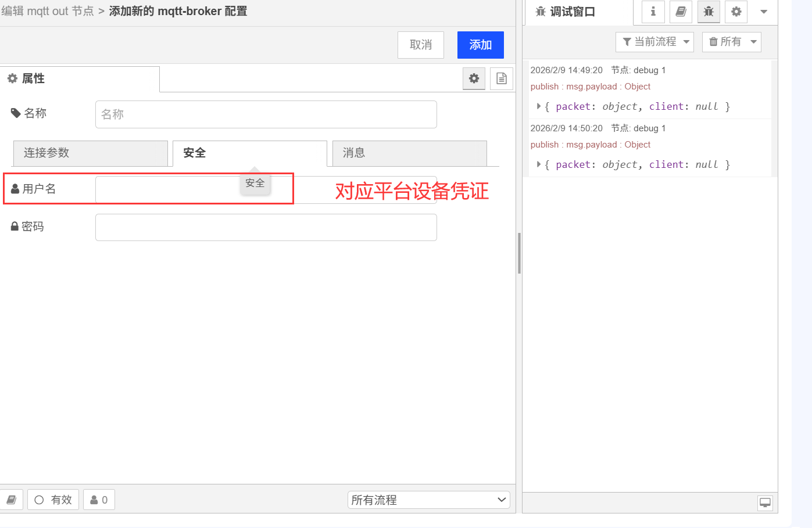Click second 'publish : msg.payload : Object' label
This screenshot has width=812, height=528.
pyautogui.click(x=591, y=145)
